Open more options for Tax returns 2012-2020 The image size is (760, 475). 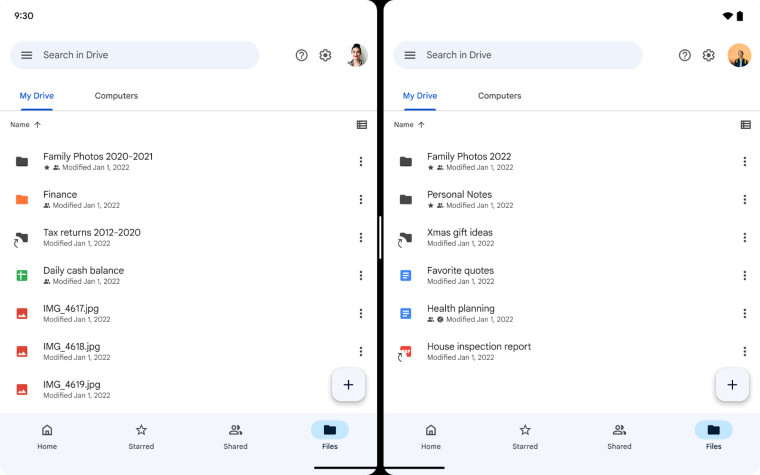pyautogui.click(x=361, y=238)
